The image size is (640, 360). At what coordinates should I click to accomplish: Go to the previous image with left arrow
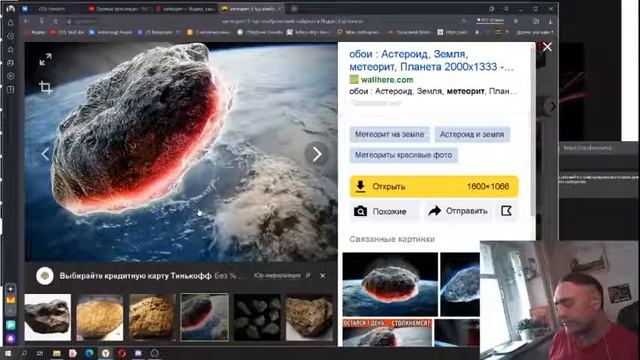(x=45, y=154)
